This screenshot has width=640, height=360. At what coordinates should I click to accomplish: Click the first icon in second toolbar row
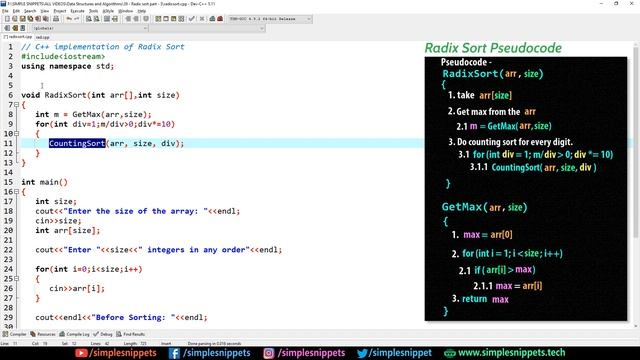click(x=7, y=28)
